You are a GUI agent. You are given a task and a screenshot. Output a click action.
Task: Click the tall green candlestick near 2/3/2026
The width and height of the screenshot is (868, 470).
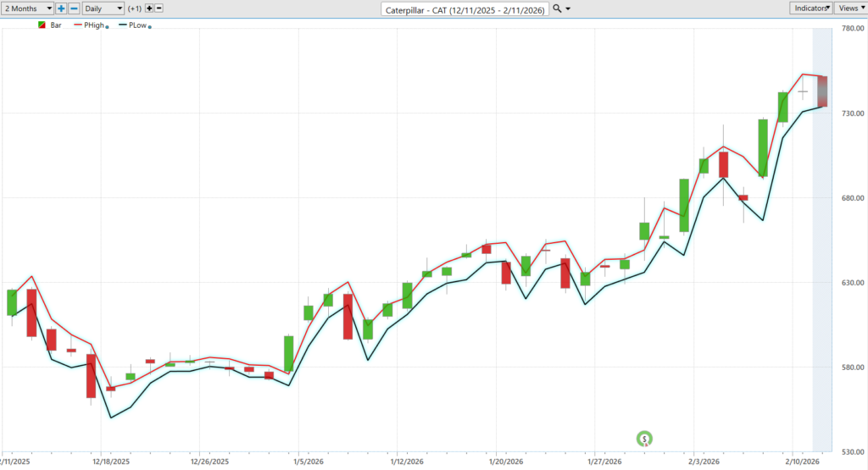point(683,205)
